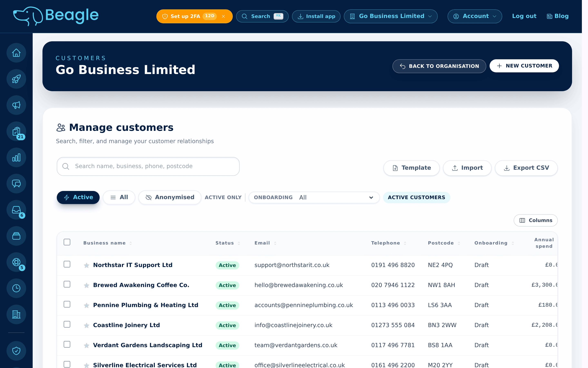The image size is (588, 368).
Task: Open the bar chart reports sidebar icon
Action: [16, 157]
